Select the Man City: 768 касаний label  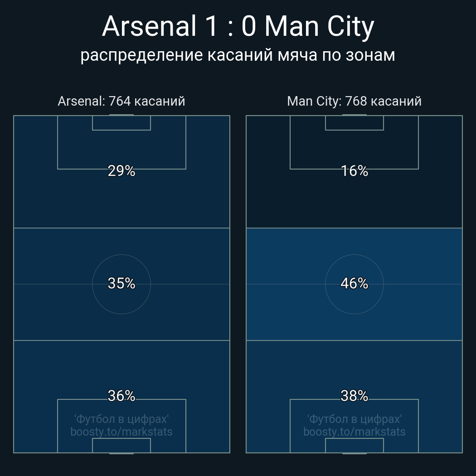[x=354, y=101]
